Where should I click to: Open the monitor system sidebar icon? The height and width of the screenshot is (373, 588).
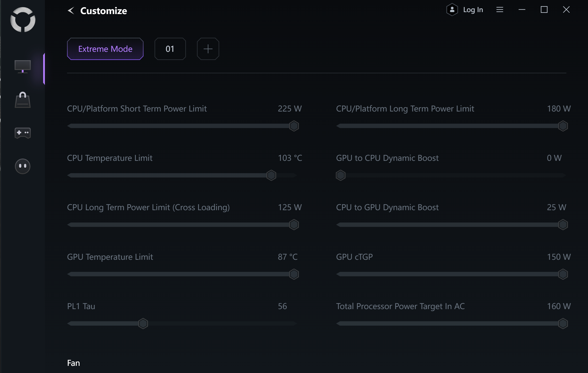pyautogui.click(x=23, y=67)
